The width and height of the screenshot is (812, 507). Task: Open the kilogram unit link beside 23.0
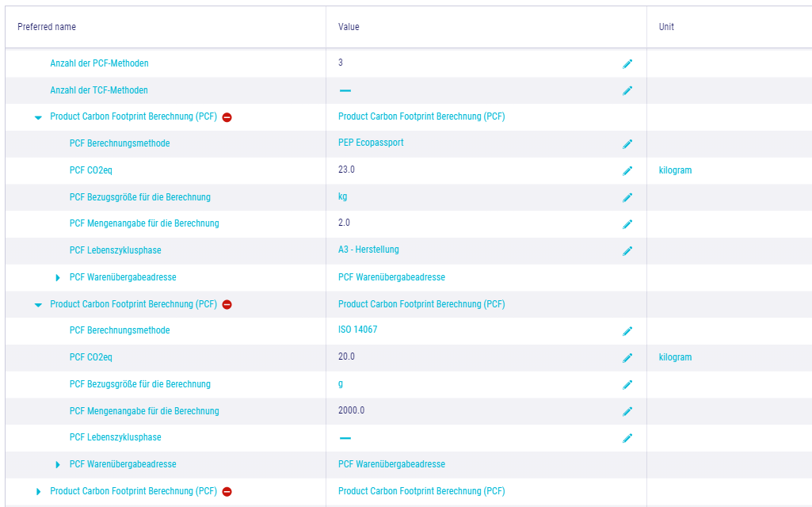click(675, 170)
